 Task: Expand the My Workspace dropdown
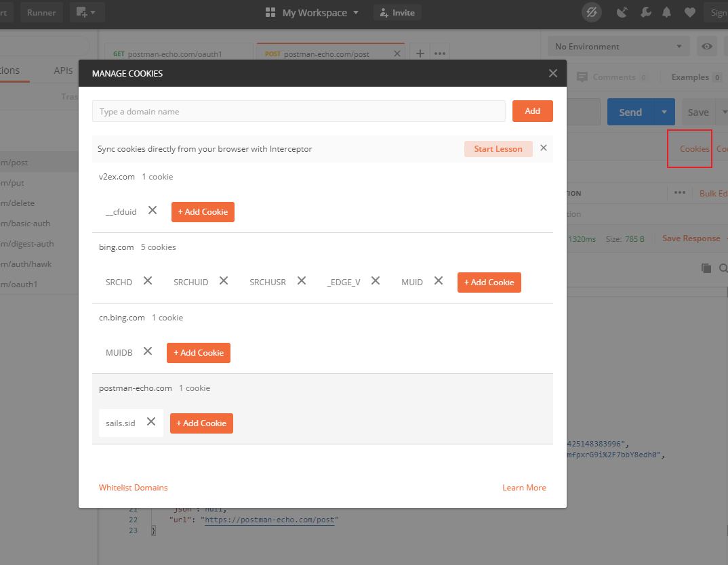tap(356, 12)
